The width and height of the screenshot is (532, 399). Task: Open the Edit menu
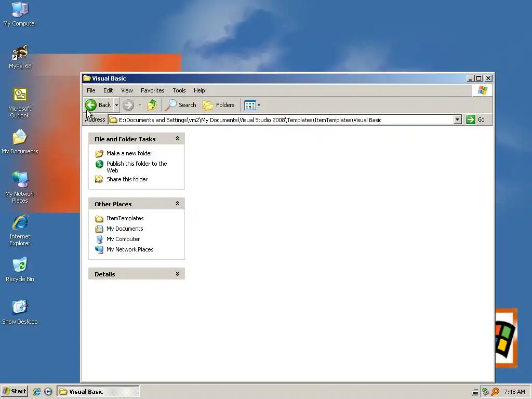point(108,90)
